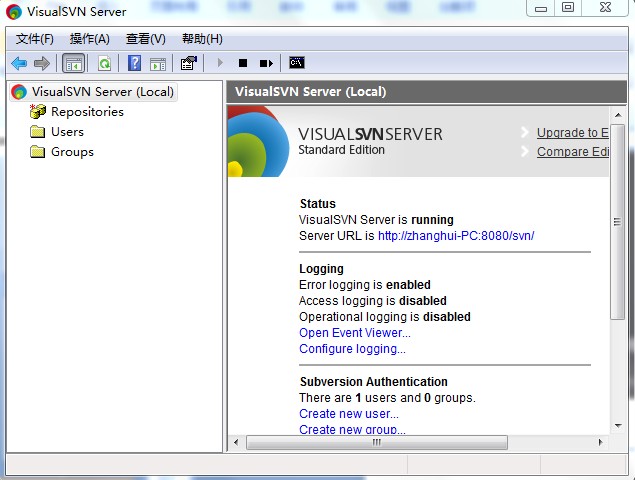Image resolution: width=635 pixels, height=480 pixels.
Task: Stop the server with the stop icon
Action: coord(243,63)
